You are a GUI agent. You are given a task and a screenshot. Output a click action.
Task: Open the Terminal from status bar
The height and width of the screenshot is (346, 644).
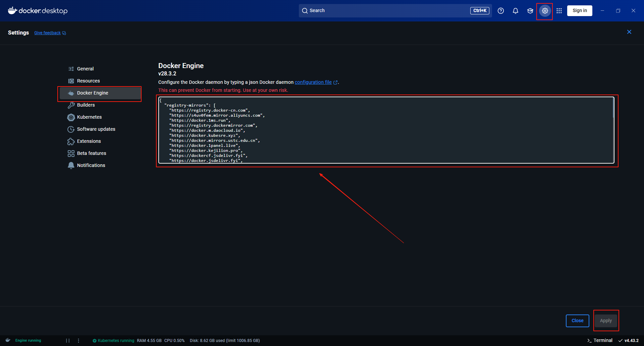coord(600,340)
